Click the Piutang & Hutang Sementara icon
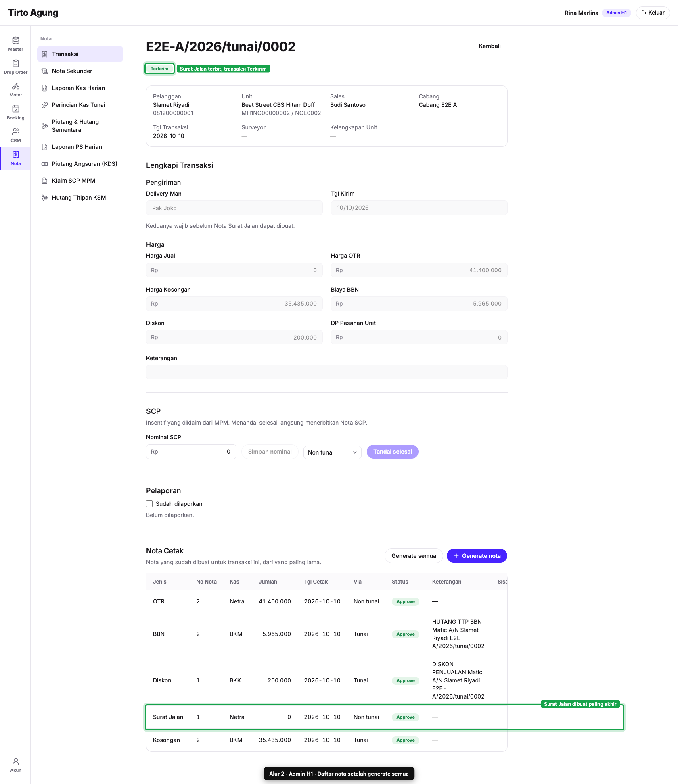The image size is (678, 784). pyautogui.click(x=45, y=126)
